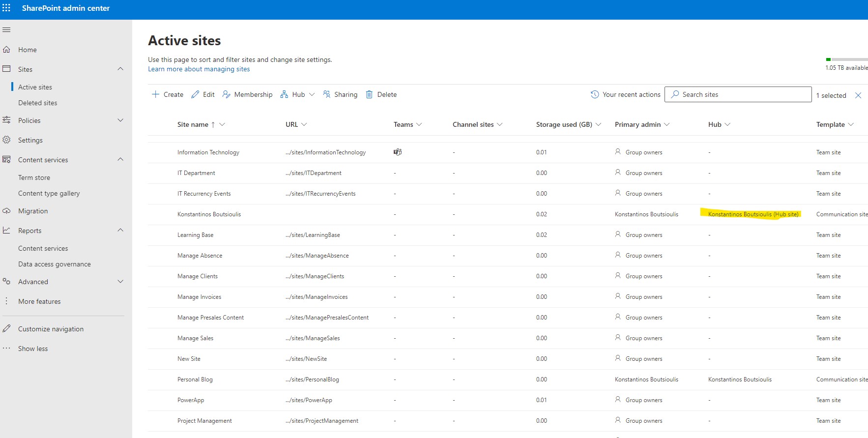The width and height of the screenshot is (868, 438).
Task: Open Content type gallery page
Action: (x=49, y=193)
